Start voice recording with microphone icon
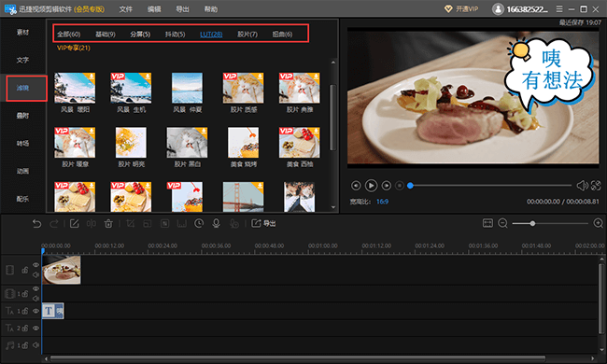 click(216, 223)
